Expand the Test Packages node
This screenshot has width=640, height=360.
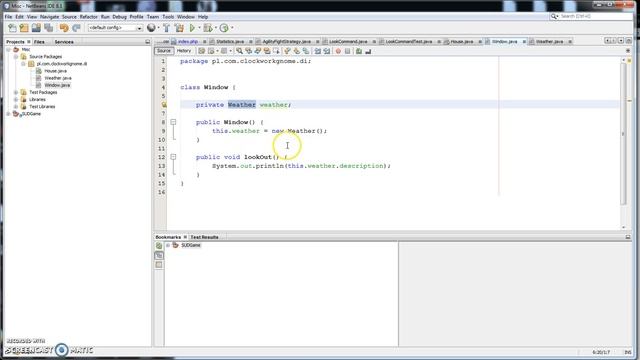point(16,93)
